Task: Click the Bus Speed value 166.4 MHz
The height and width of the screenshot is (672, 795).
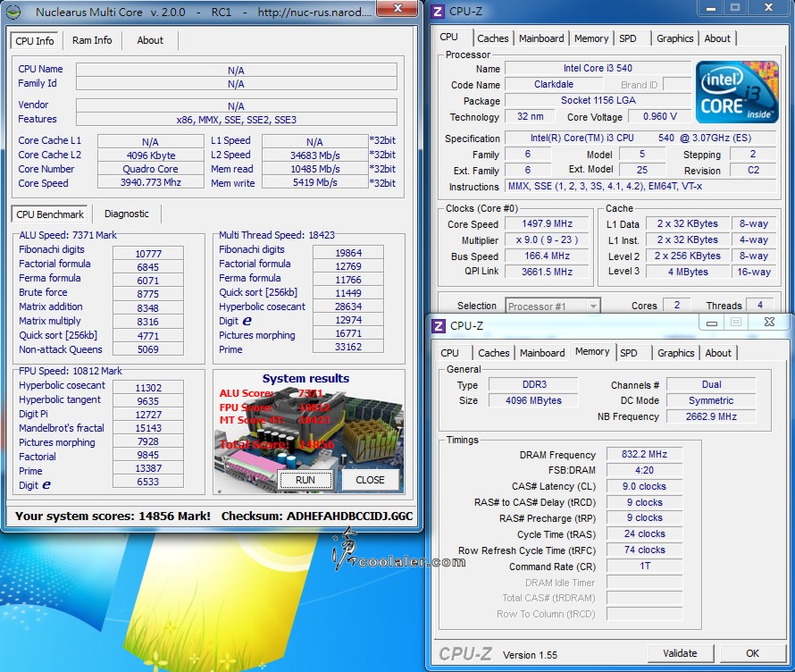Action: 547,256
